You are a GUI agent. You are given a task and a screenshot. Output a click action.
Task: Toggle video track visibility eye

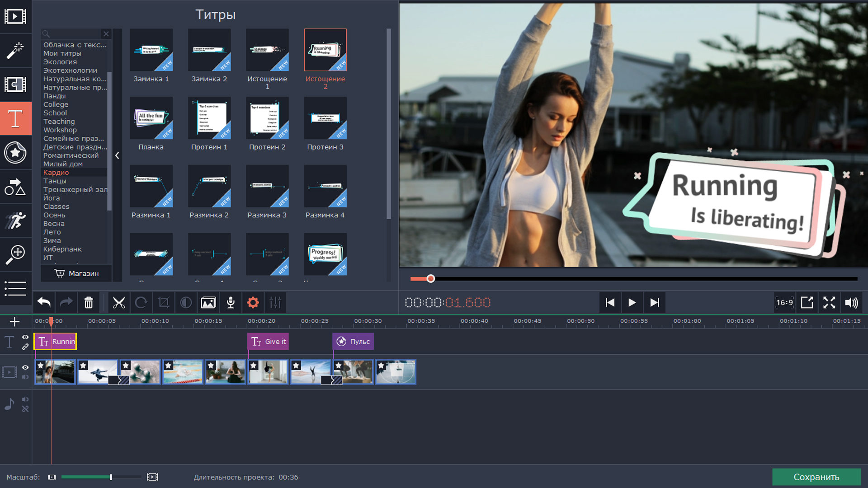coord(25,367)
